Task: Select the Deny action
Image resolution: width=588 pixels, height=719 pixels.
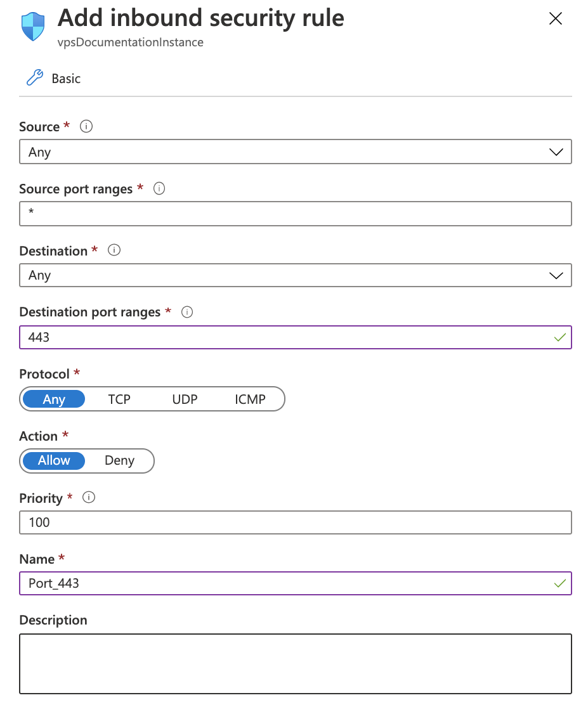Action: (121, 460)
